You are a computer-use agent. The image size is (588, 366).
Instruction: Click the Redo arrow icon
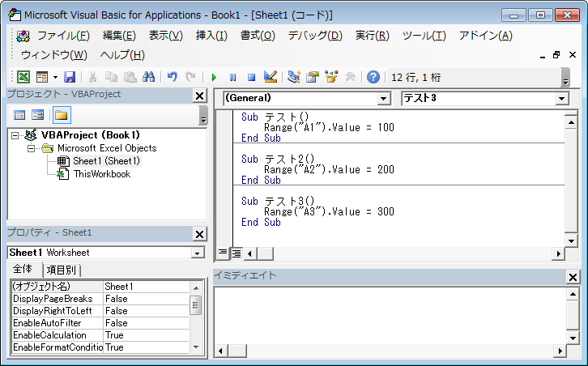[190, 77]
